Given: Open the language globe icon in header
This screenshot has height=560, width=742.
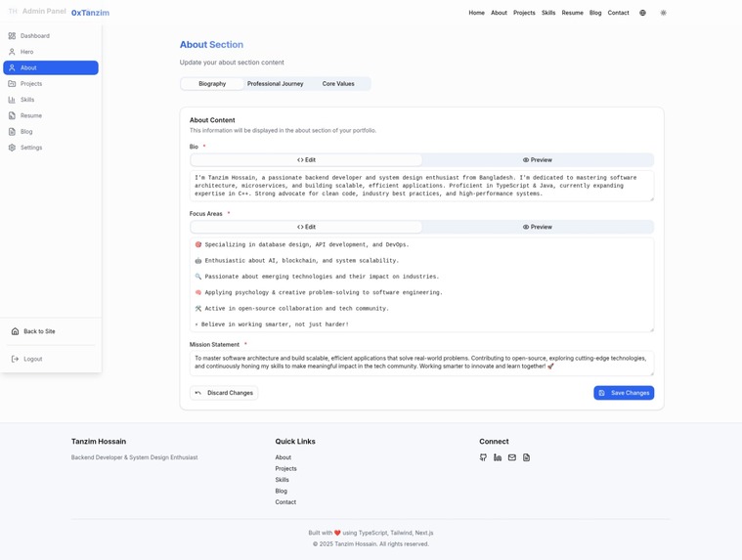Looking at the screenshot, I should pyautogui.click(x=642, y=13).
